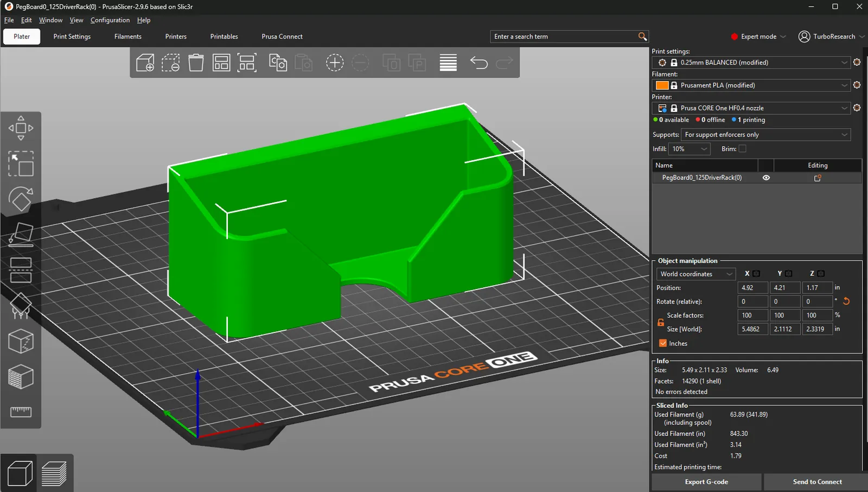Select the Move tool in left toolbar
The width and height of the screenshot is (868, 492).
tap(21, 128)
